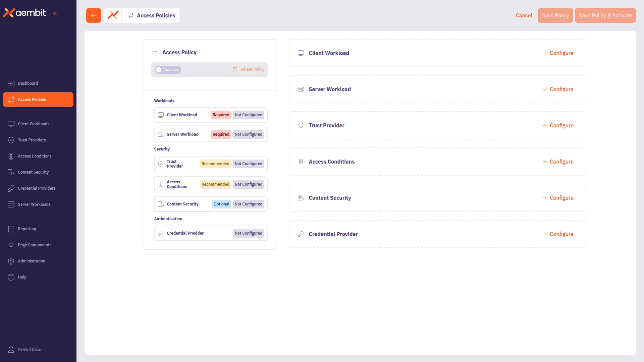The image size is (644, 362).
Task: Click the Server Workloads server icon in sidebar
Action: tap(11, 204)
